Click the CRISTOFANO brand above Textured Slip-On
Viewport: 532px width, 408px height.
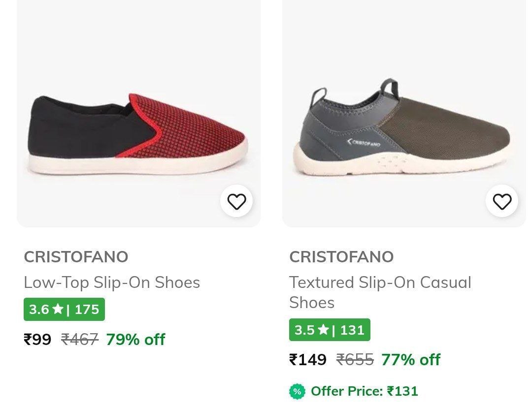tap(341, 257)
